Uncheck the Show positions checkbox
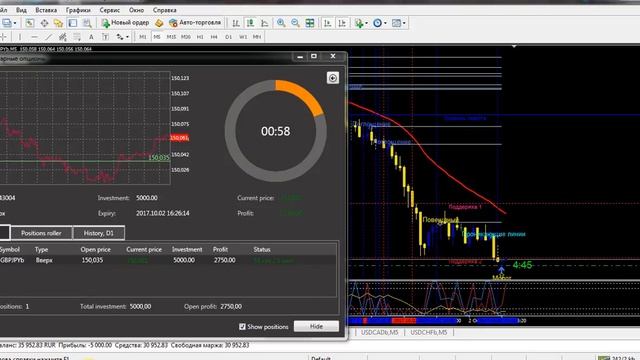The width and height of the screenshot is (640, 360). point(242,327)
